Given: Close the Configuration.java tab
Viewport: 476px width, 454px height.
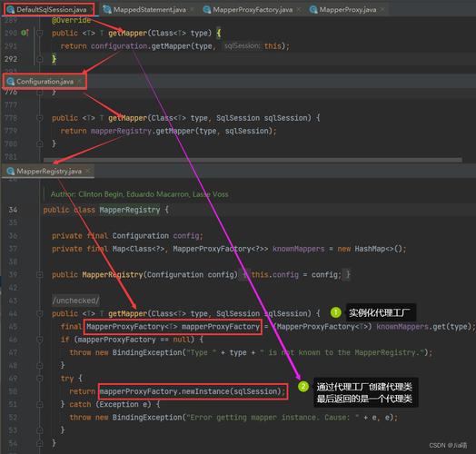Looking at the screenshot, I should pyautogui.click(x=80, y=82).
